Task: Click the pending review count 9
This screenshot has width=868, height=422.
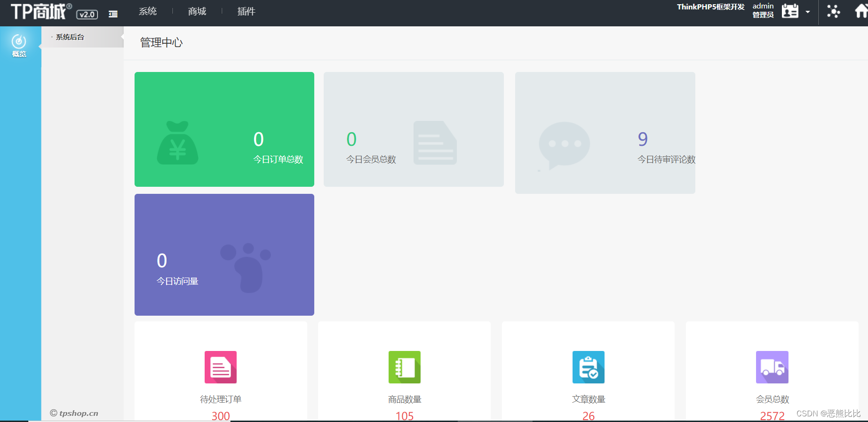Action: (643, 139)
